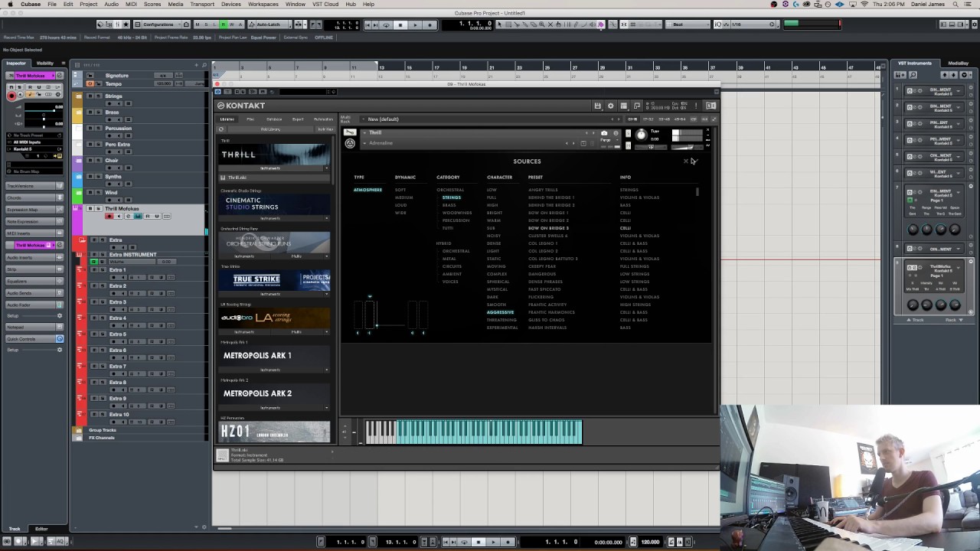
Task: Click Kontakt minimized view icon
Action: pos(637,106)
